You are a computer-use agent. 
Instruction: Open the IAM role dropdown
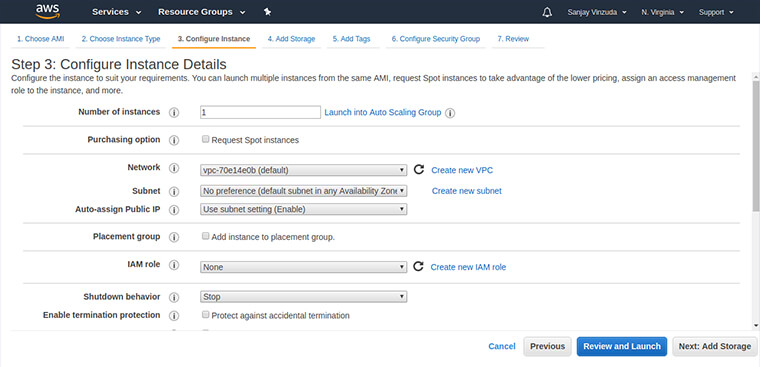click(x=303, y=267)
